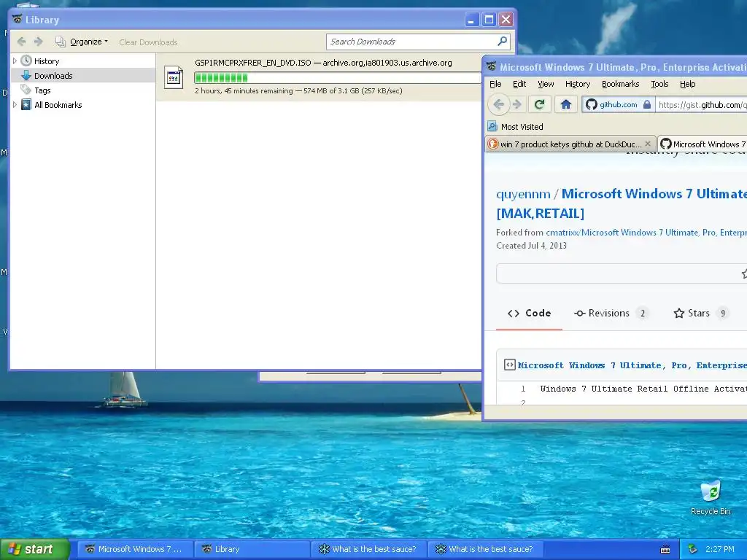Click the browser window title bar icon
Viewport: 747px width, 560px height.
[x=492, y=66]
